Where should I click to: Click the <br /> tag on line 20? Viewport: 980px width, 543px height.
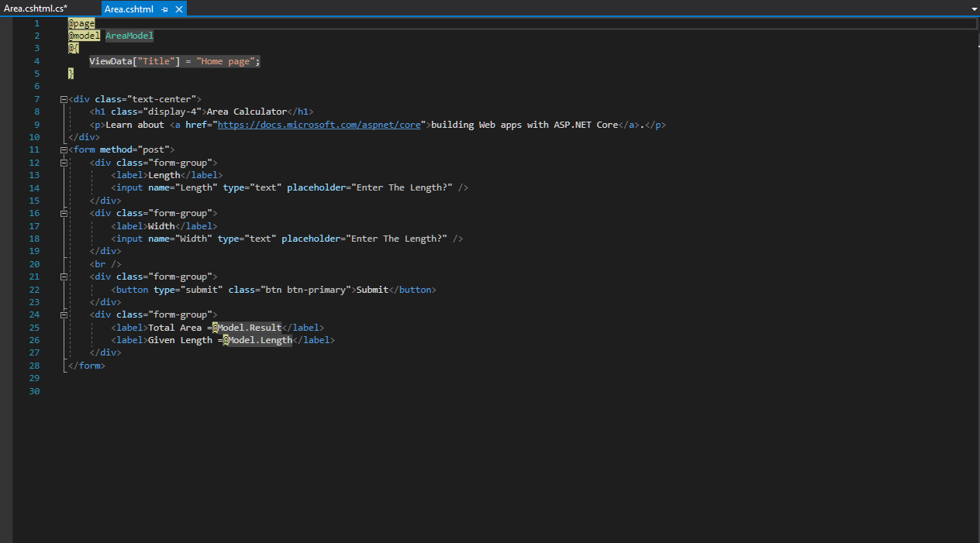pos(105,264)
